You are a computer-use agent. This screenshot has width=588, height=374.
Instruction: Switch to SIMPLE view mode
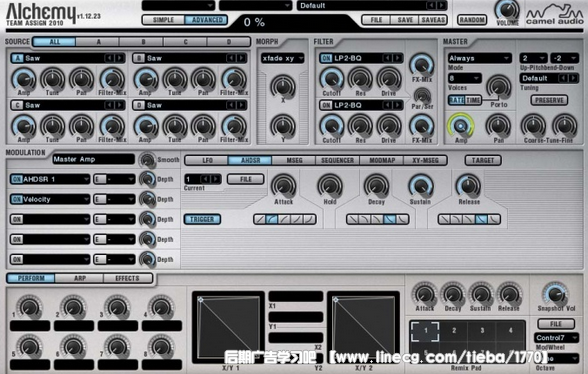coord(164,20)
